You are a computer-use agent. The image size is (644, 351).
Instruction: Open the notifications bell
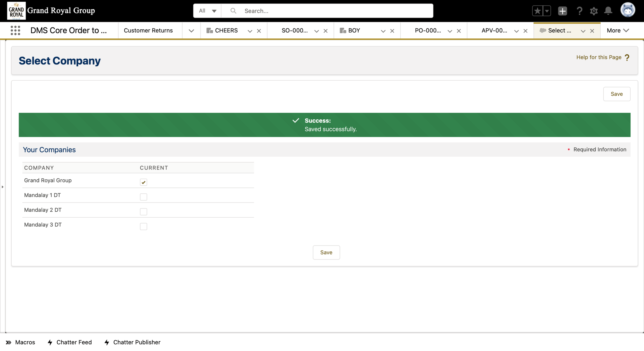click(x=608, y=11)
